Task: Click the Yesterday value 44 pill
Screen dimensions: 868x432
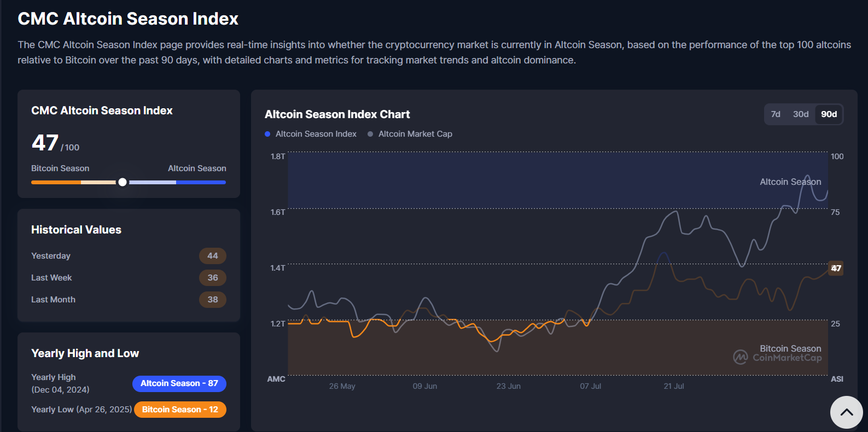Action: pos(213,256)
